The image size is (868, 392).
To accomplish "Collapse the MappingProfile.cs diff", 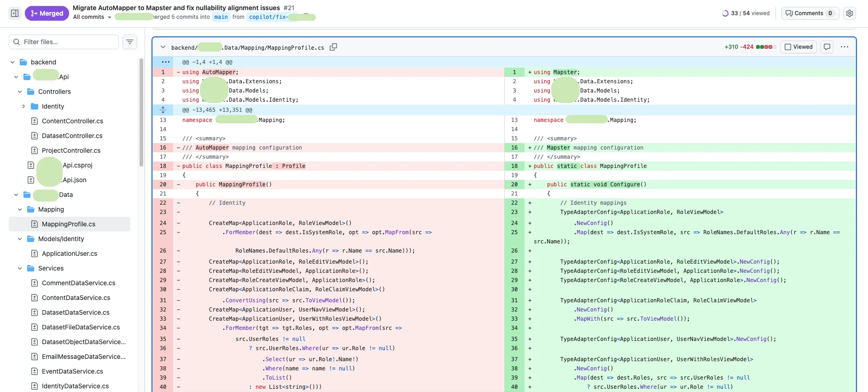I will click(163, 47).
